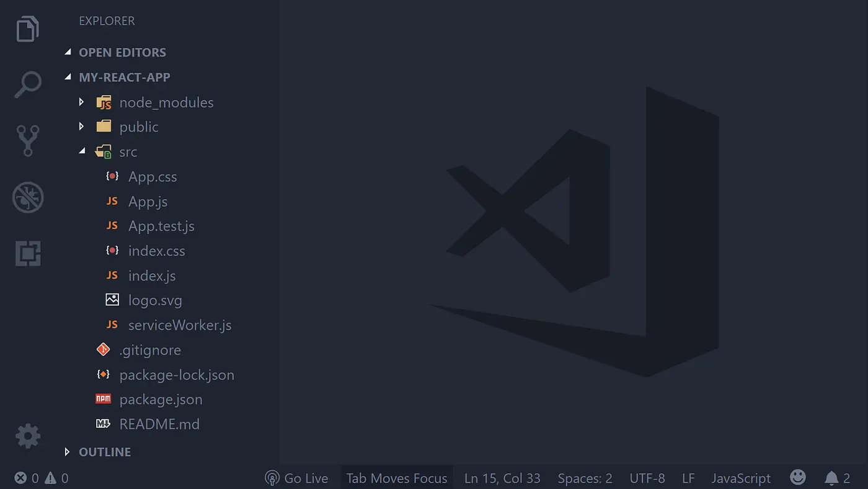The image size is (868, 489).
Task: Open App.css file
Action: point(153,176)
